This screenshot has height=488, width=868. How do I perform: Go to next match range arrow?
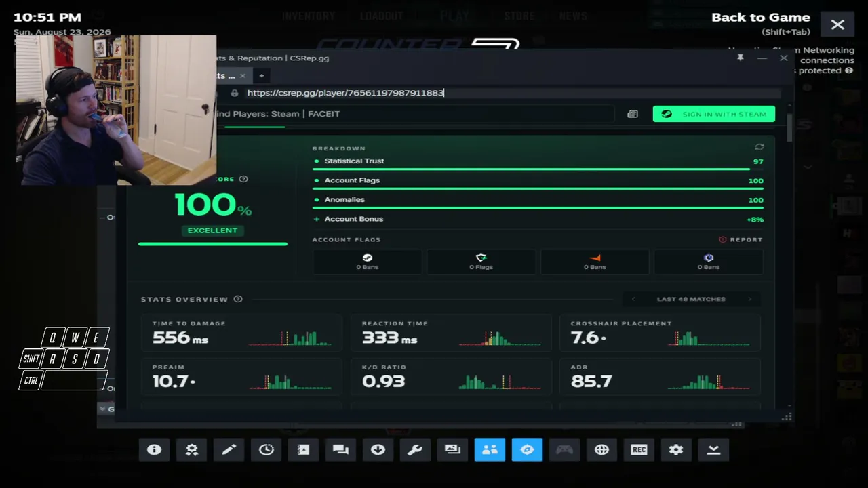click(x=750, y=299)
